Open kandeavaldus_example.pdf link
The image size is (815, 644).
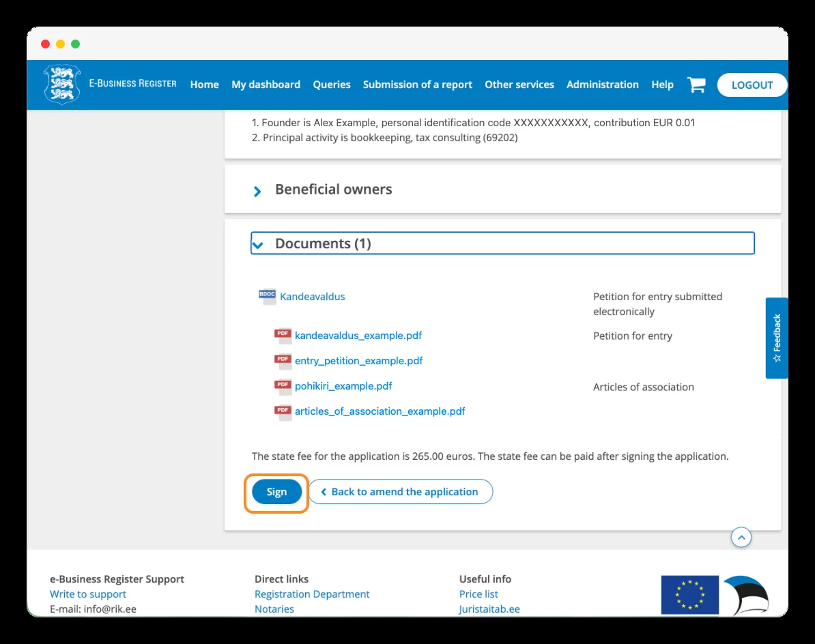pyautogui.click(x=358, y=336)
